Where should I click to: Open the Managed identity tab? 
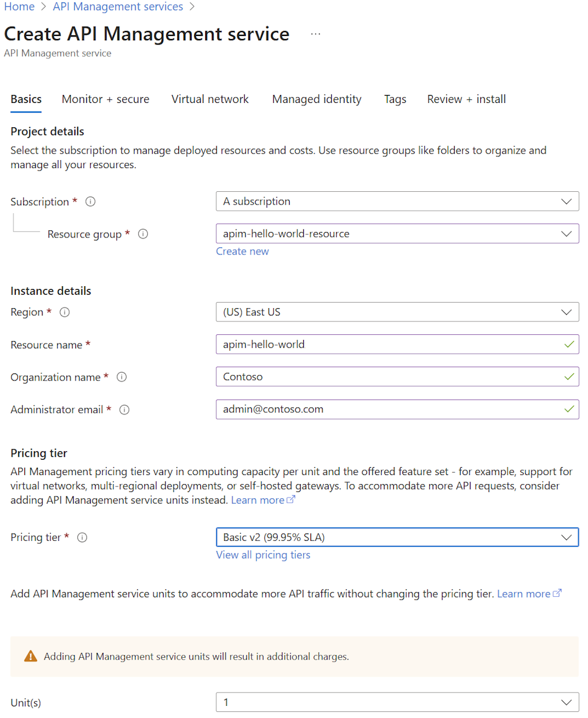pos(317,99)
